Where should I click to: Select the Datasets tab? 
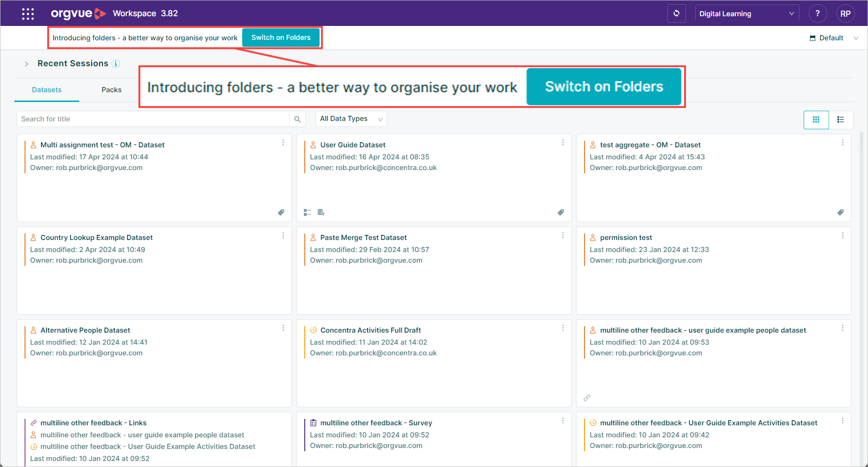pyautogui.click(x=47, y=90)
